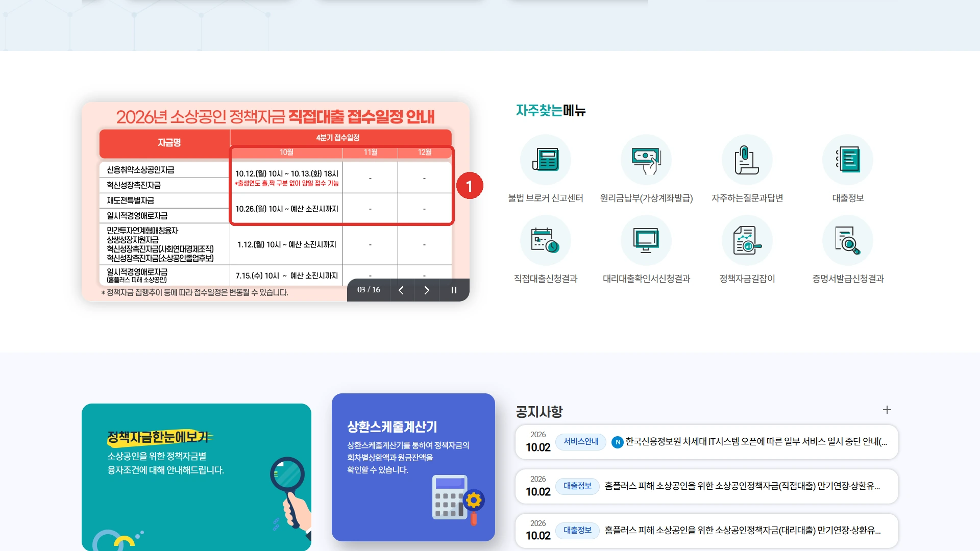Viewport: 980px width, 551px height.
Task: Open the 자주하는질문과답변 icon
Action: click(747, 160)
